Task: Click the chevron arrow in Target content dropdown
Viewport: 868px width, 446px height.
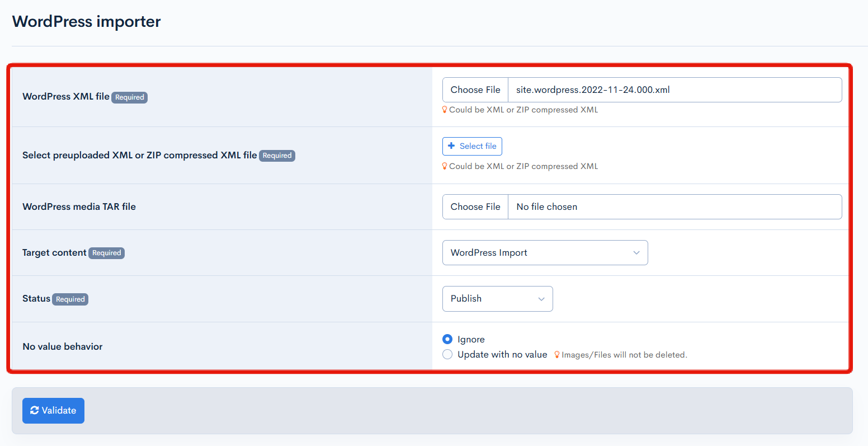Action: tap(636, 253)
